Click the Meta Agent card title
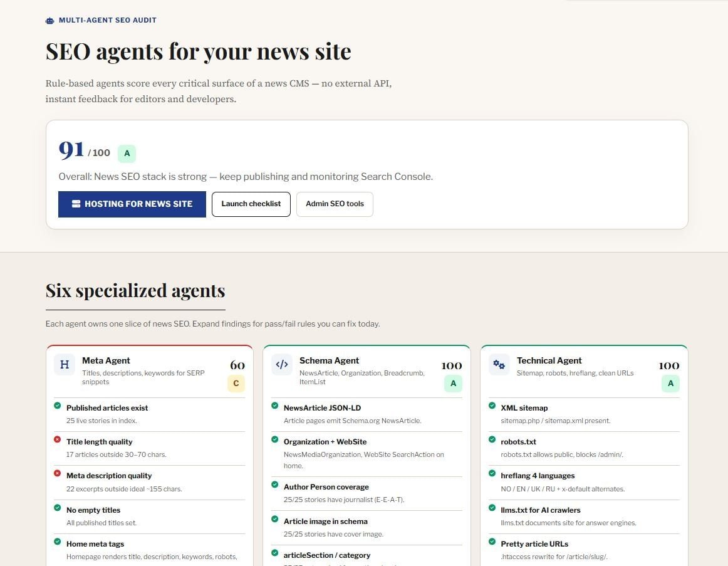The image size is (728, 566). coord(106,360)
